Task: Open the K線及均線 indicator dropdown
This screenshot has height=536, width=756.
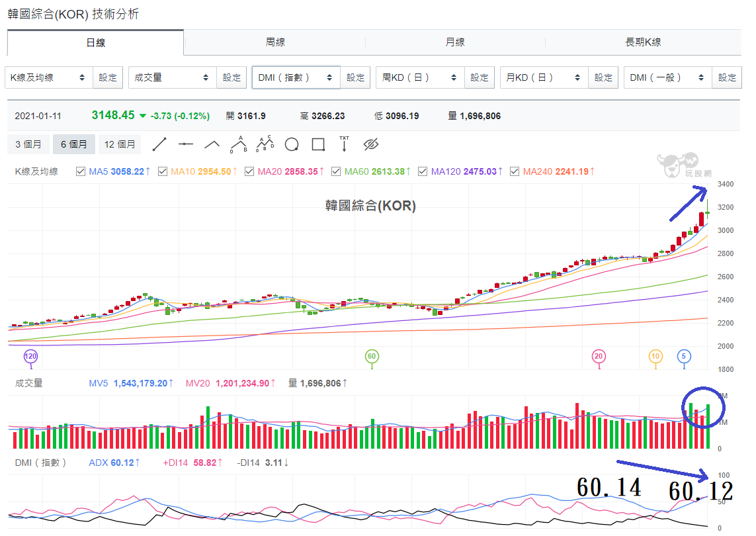Action: pos(49,77)
